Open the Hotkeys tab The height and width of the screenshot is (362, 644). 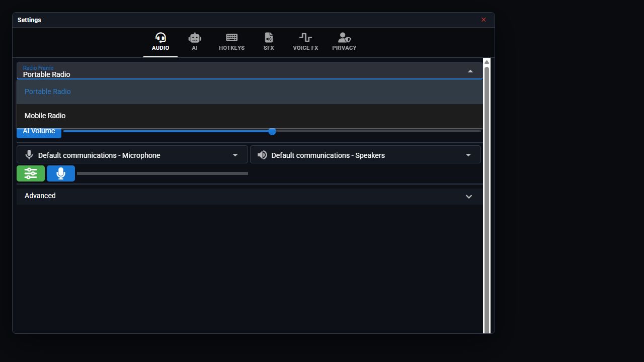[231, 42]
